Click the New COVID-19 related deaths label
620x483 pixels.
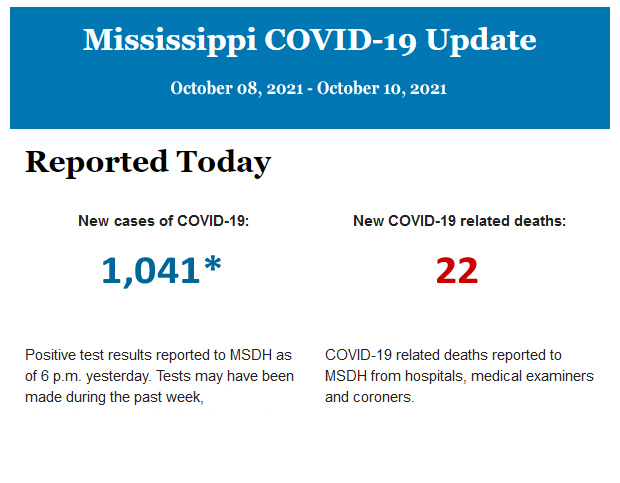[459, 221]
